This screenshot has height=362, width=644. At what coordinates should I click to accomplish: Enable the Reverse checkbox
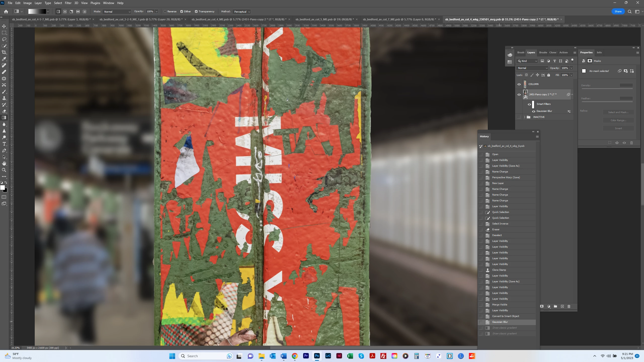pos(165,12)
